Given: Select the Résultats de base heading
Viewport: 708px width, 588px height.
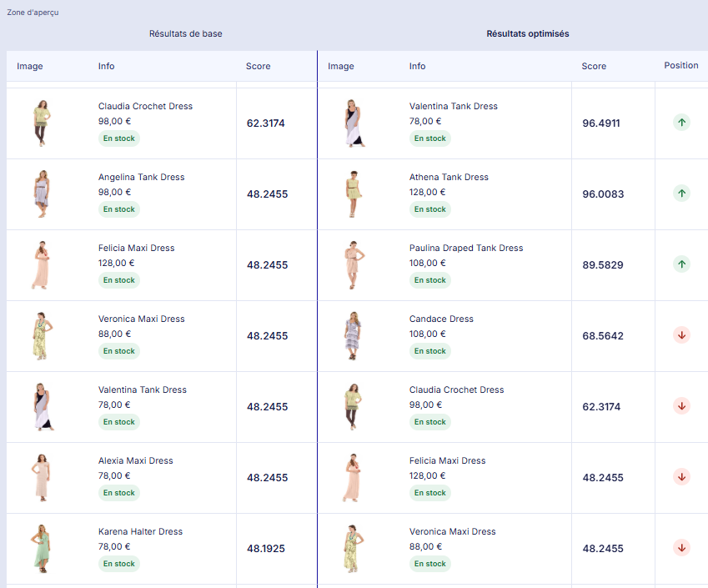Looking at the screenshot, I should [x=185, y=34].
